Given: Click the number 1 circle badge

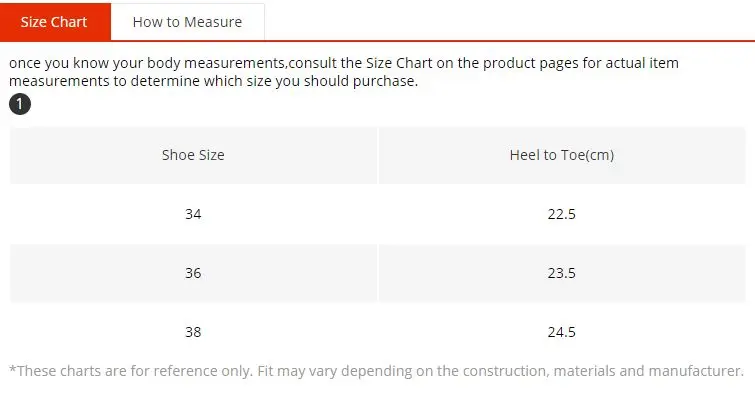Looking at the screenshot, I should pyautogui.click(x=20, y=104).
